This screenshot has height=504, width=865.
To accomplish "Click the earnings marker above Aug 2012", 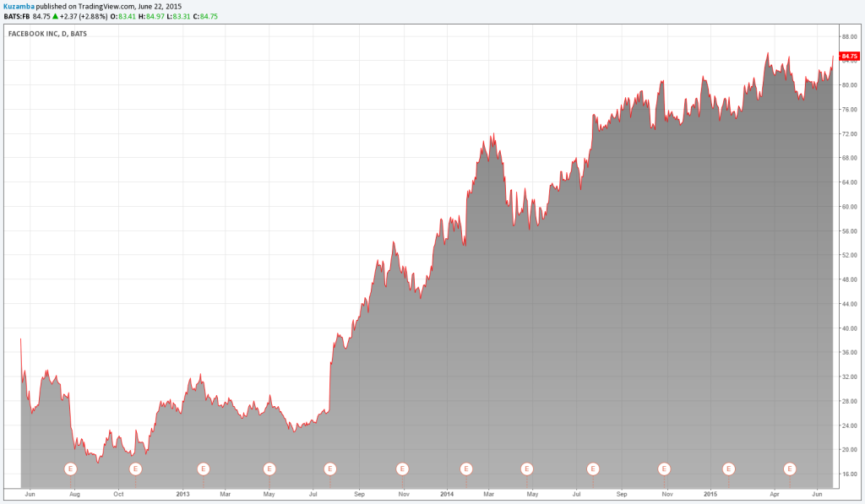I will pyautogui.click(x=71, y=469).
